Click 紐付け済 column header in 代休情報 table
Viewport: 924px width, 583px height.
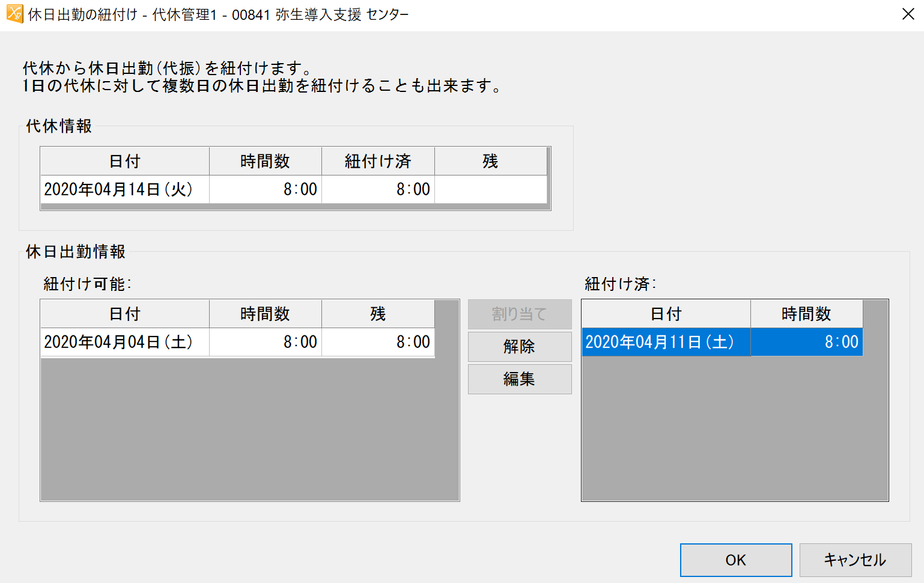click(378, 161)
